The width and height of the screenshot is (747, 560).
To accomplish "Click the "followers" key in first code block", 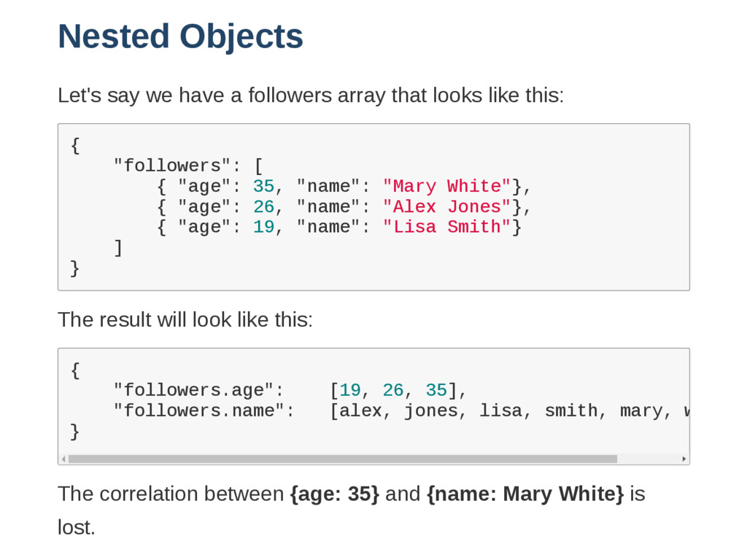I will (x=172, y=166).
